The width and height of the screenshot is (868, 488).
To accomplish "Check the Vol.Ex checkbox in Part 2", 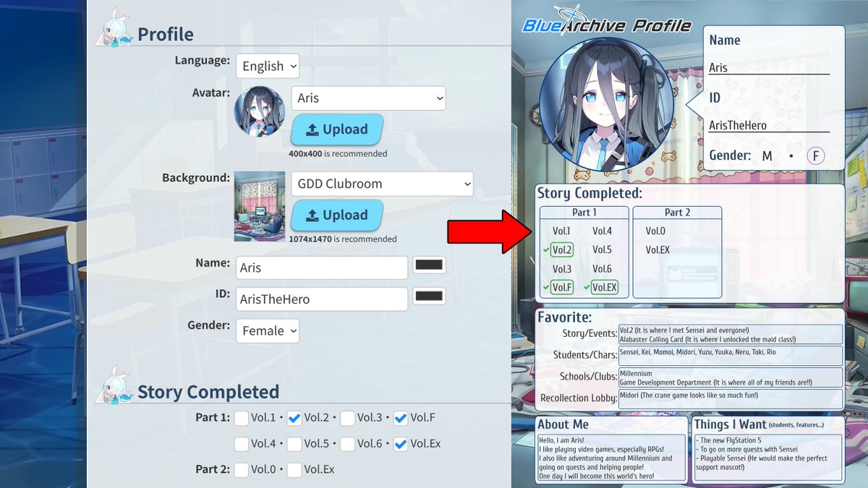I will pyautogui.click(x=294, y=470).
